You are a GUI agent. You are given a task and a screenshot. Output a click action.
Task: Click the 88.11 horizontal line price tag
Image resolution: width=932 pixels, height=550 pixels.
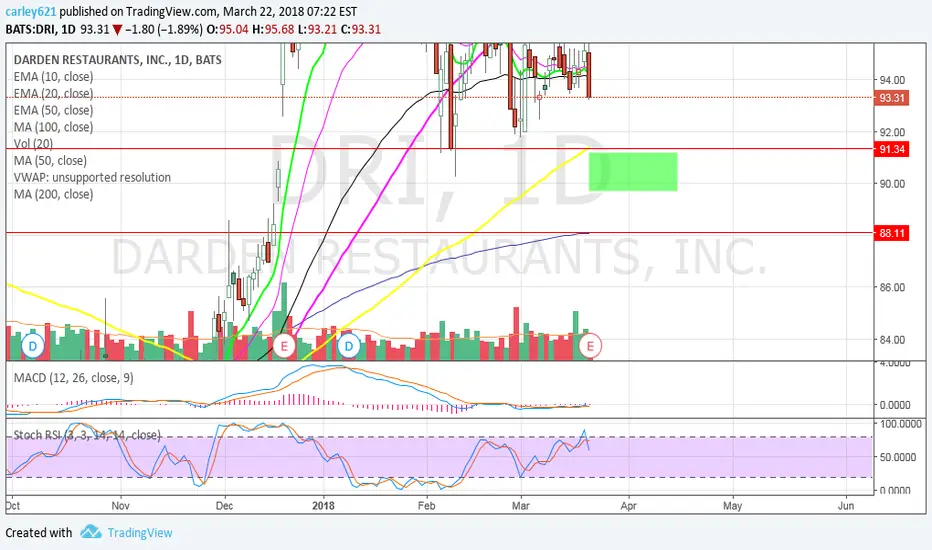(x=892, y=233)
